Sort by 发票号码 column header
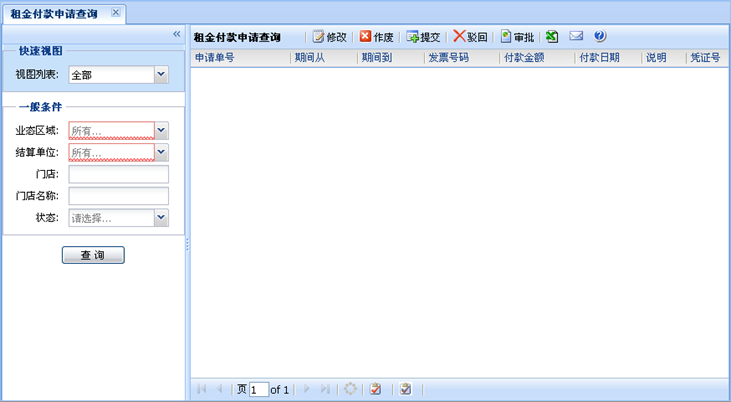The image size is (731, 402). tap(462, 58)
